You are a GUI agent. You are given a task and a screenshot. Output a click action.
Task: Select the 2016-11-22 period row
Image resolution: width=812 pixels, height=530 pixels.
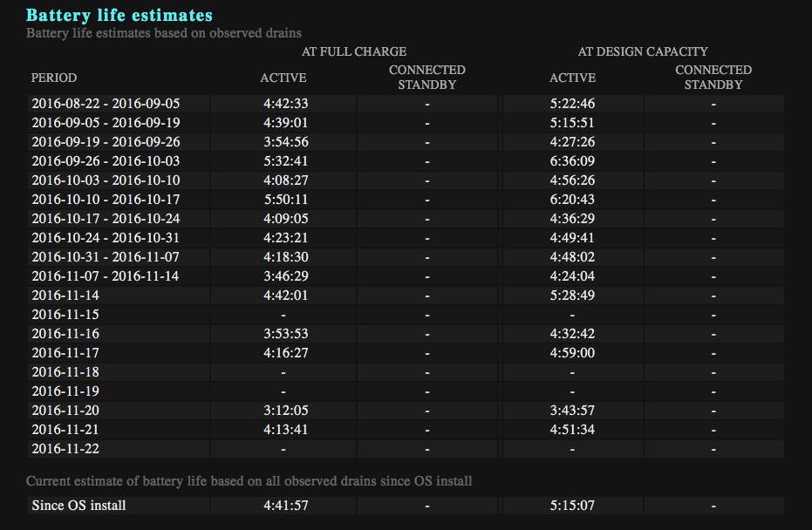coord(65,449)
